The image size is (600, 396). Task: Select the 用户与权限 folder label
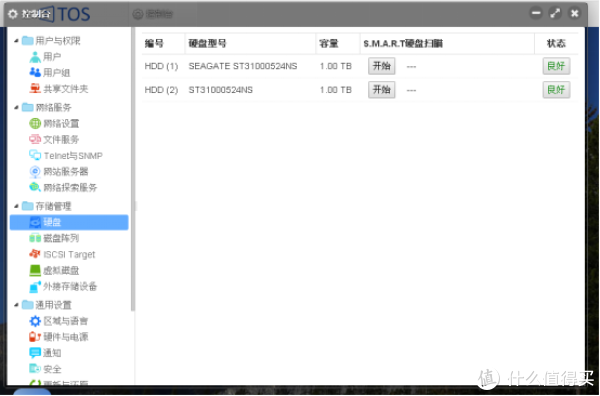58,41
